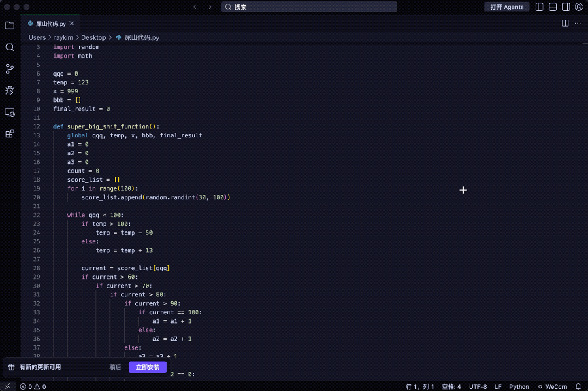Select the Python language mode in status bar
This screenshot has width=588, height=391.
[519, 387]
